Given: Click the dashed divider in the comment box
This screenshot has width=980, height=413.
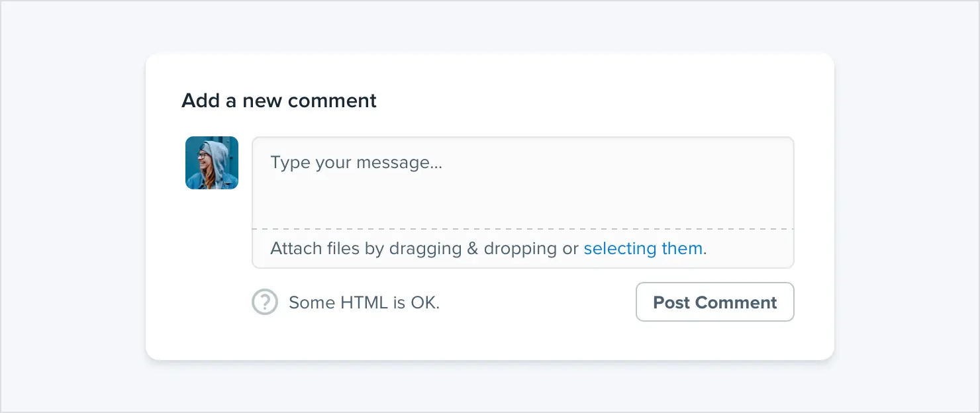Looking at the screenshot, I should click(x=523, y=229).
